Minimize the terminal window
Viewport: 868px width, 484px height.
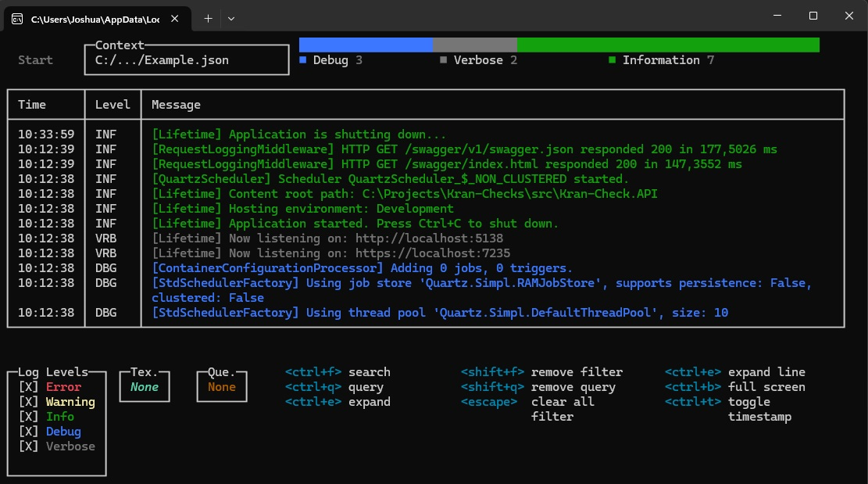(777, 16)
